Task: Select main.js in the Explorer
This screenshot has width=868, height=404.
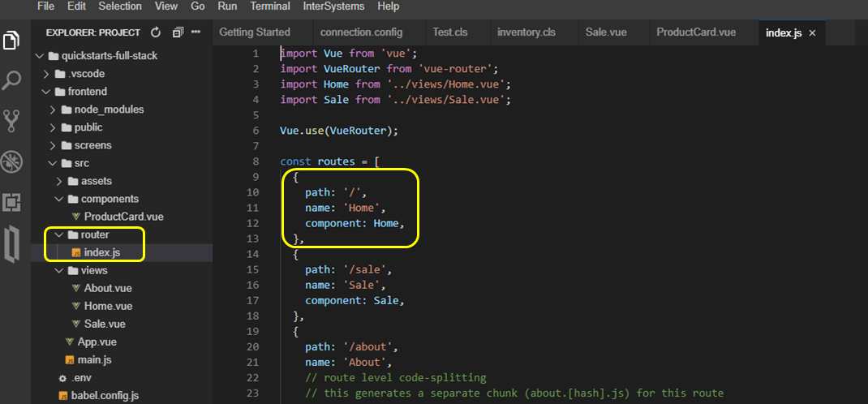Action: (x=93, y=359)
